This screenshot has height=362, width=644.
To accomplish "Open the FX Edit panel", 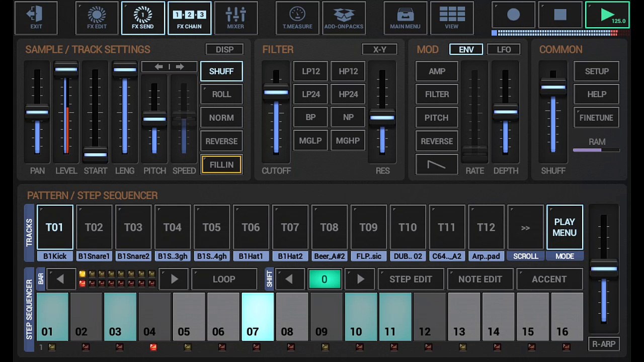I will click(97, 18).
